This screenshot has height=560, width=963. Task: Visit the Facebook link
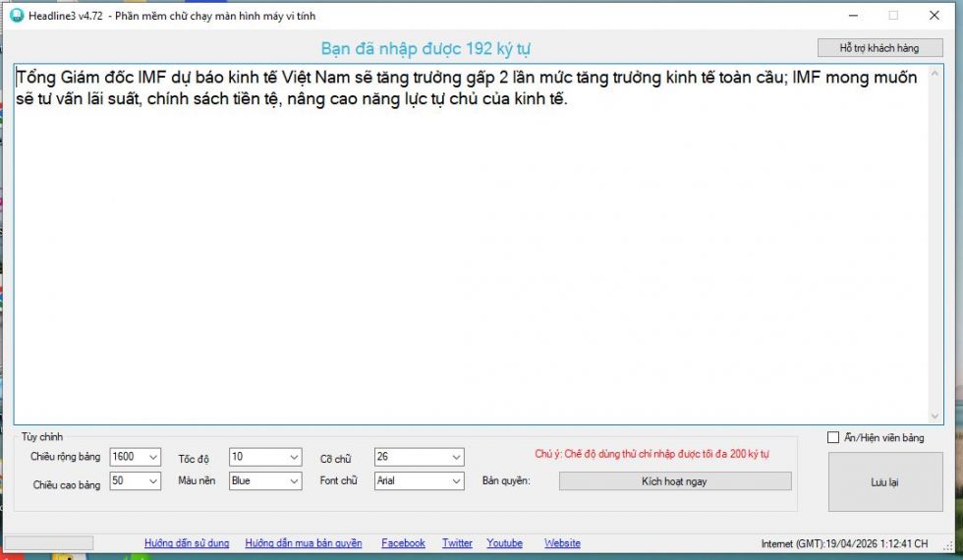point(403,543)
